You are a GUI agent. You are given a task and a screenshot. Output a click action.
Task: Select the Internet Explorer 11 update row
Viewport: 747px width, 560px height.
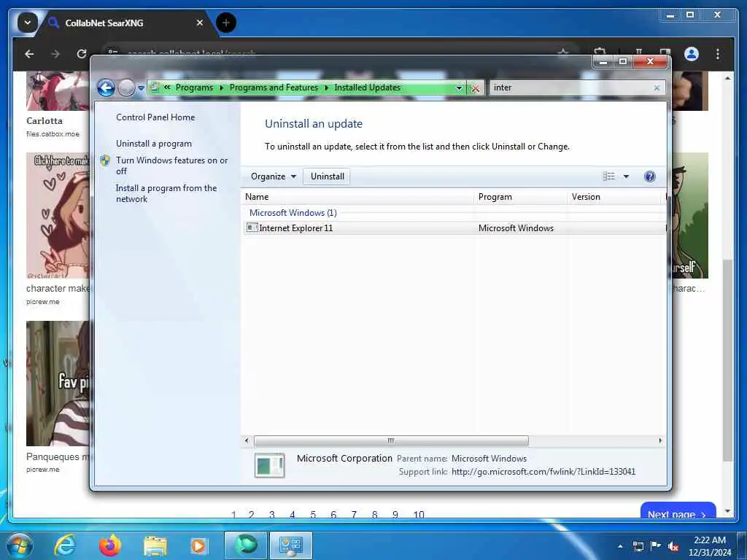tap(454, 228)
